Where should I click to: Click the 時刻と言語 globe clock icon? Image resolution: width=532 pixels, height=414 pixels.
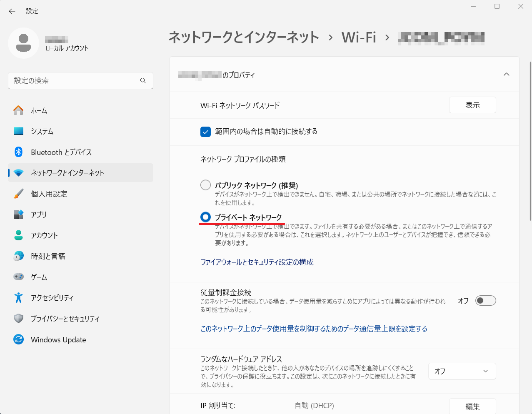(18, 256)
